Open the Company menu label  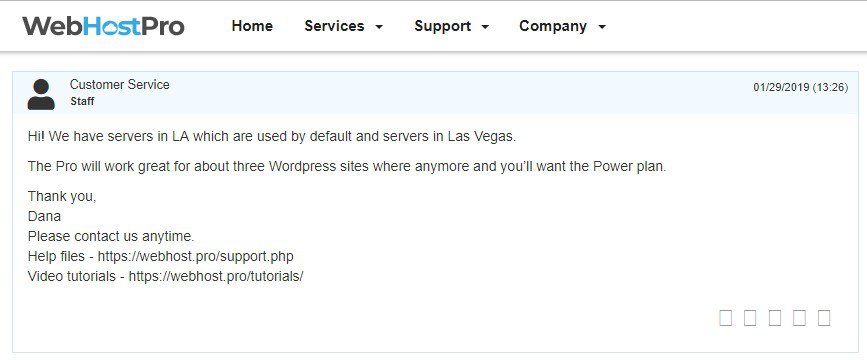[553, 26]
